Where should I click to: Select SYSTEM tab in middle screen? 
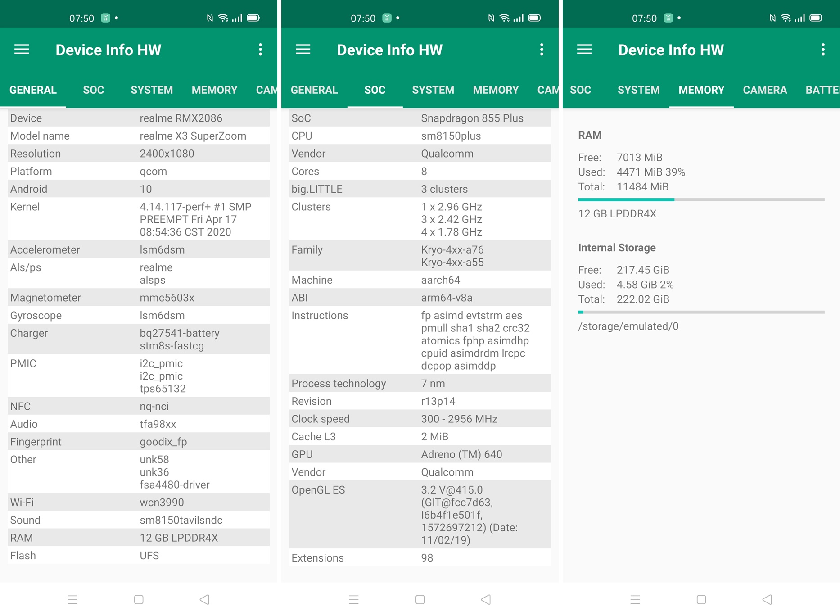[x=433, y=90]
